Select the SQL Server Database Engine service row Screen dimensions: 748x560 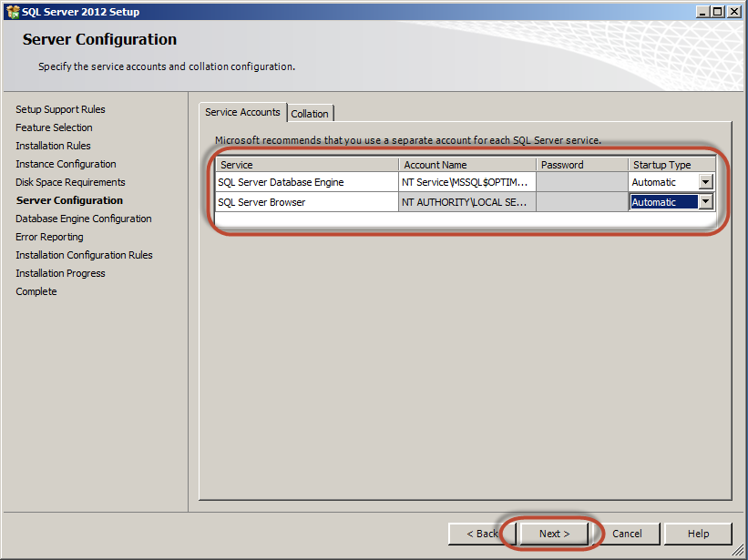pos(306,182)
